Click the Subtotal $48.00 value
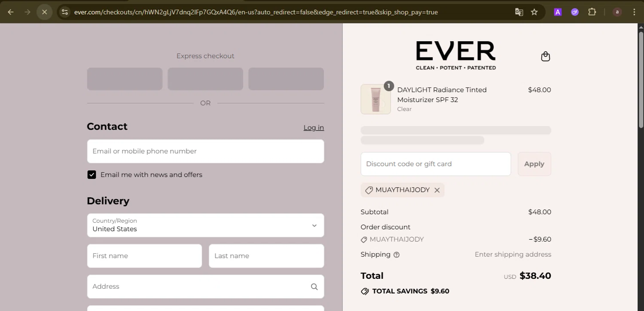644x311 pixels. click(540, 212)
